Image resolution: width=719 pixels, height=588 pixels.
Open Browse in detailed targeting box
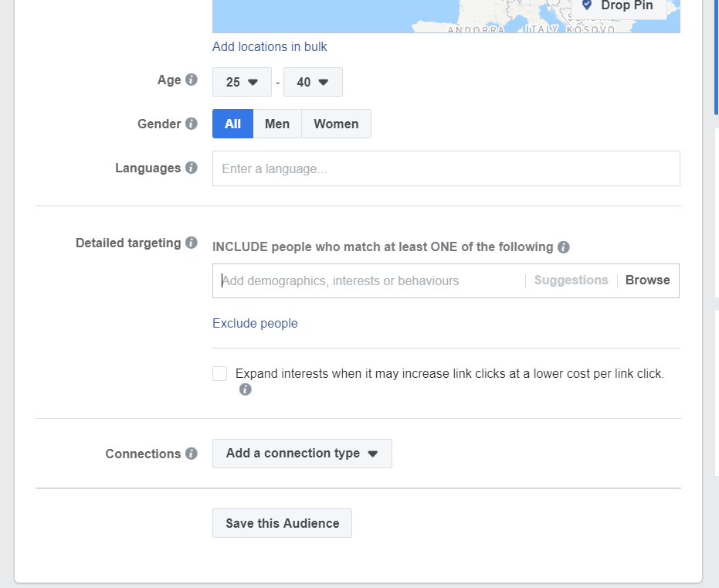coord(647,280)
